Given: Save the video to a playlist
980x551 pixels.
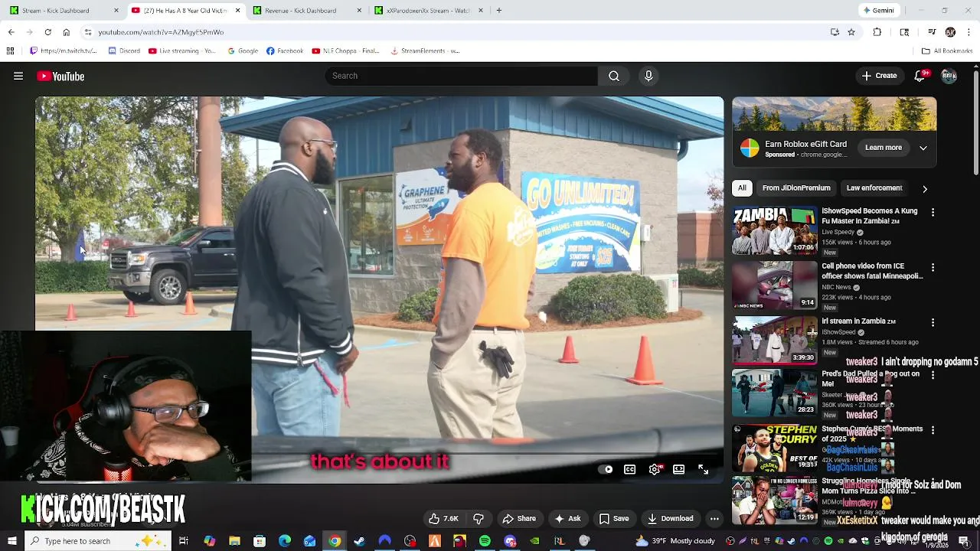Looking at the screenshot, I should click(614, 518).
